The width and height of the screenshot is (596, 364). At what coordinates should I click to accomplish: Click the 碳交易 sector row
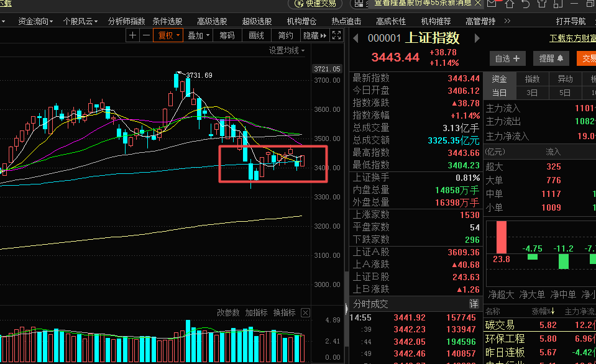[539, 325]
